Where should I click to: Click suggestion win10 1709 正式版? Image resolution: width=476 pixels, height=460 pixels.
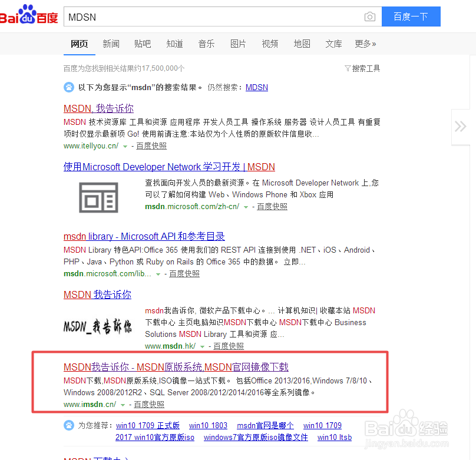coord(148,425)
